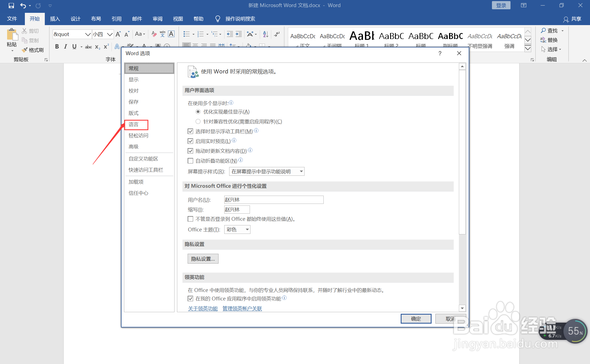Screen dimensions: 590x364
Task: Click the character border A icon
Action: point(171,34)
